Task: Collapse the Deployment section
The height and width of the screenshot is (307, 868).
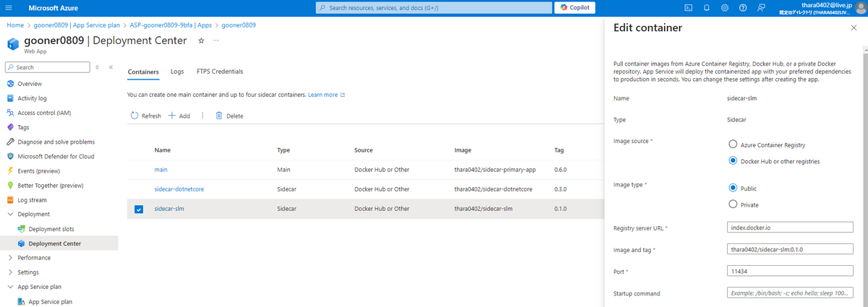Action: [10, 214]
